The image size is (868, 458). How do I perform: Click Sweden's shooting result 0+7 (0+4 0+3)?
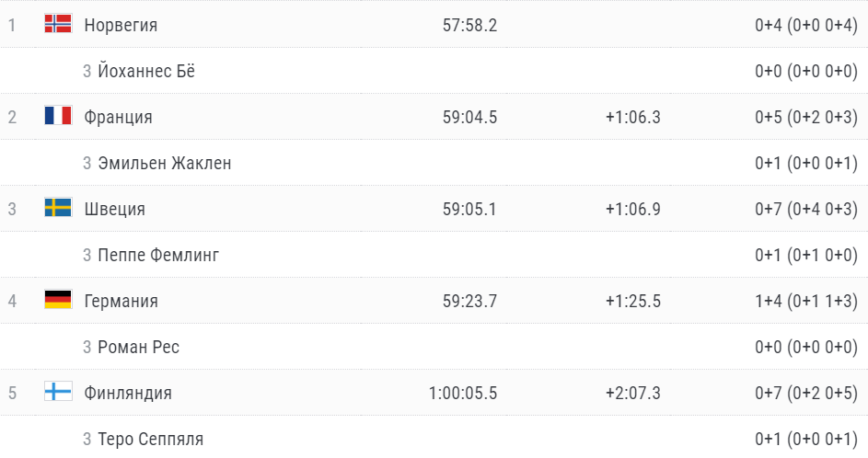click(806, 209)
